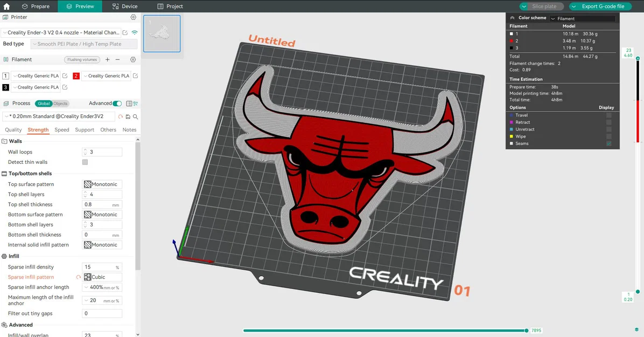The width and height of the screenshot is (644, 337).
Task: Search process settings with magnifier icon
Action: 135,117
